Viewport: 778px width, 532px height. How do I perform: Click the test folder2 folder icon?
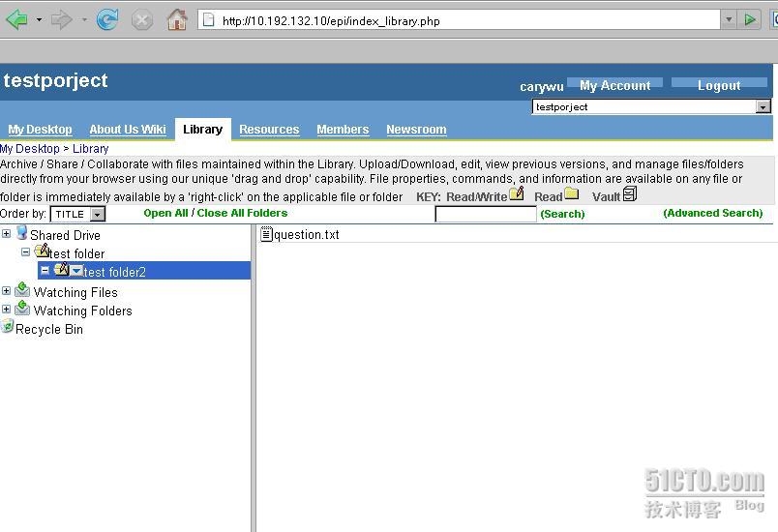tap(62, 269)
